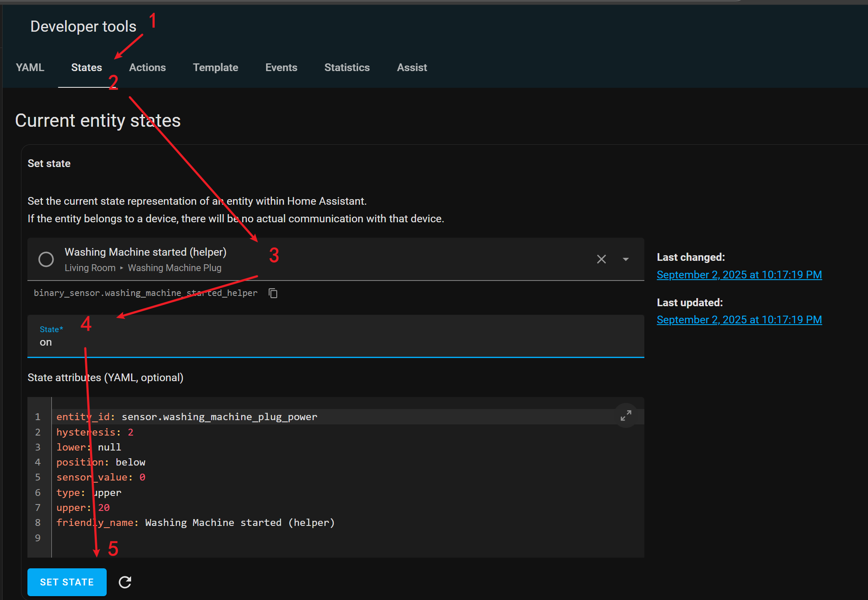Switch to the Statistics tab

point(347,67)
